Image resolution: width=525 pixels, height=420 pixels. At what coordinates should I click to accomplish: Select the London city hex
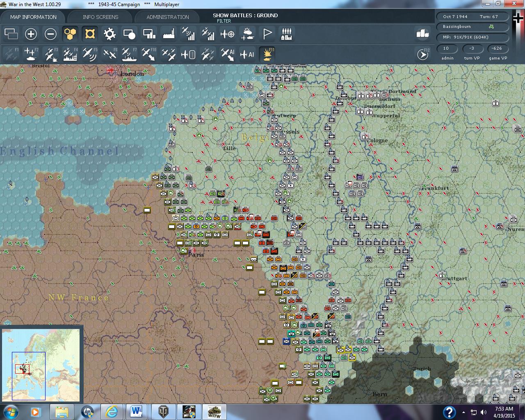(x=110, y=70)
